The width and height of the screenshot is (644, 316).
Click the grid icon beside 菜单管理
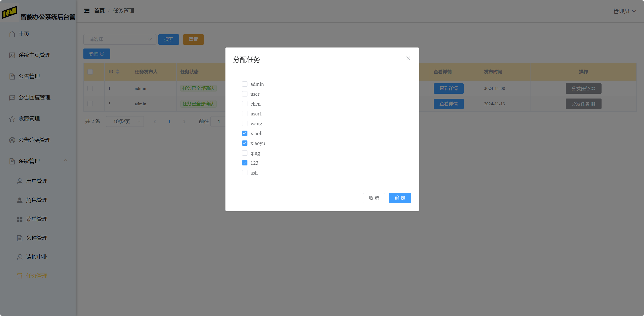click(x=20, y=219)
